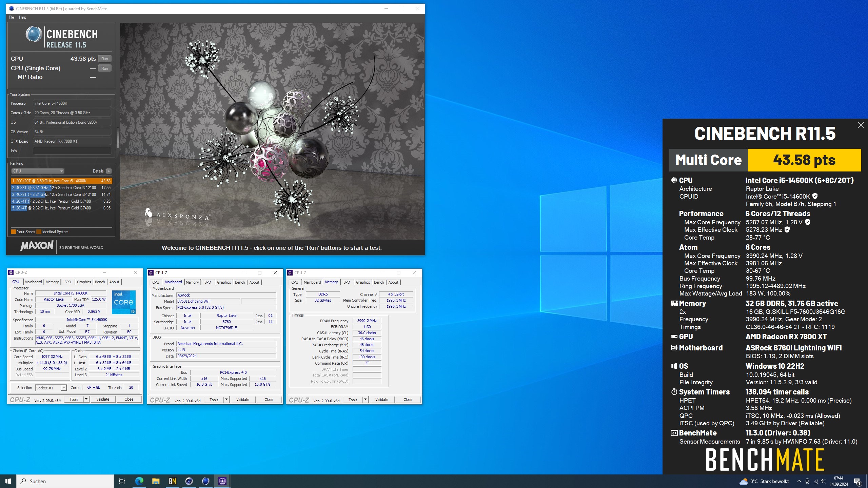Open the weather widget in taskbar
This screenshot has height=488, width=868.
(x=764, y=481)
